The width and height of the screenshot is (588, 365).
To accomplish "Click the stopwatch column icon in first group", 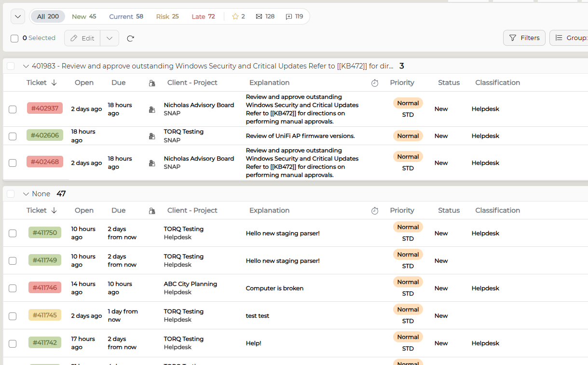I will 375,83.
